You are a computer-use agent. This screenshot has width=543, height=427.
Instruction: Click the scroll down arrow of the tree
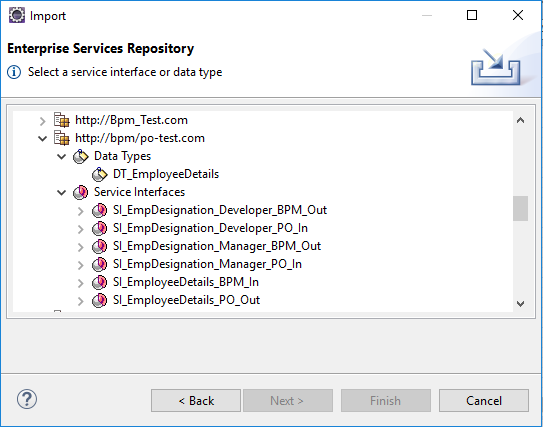[520, 304]
